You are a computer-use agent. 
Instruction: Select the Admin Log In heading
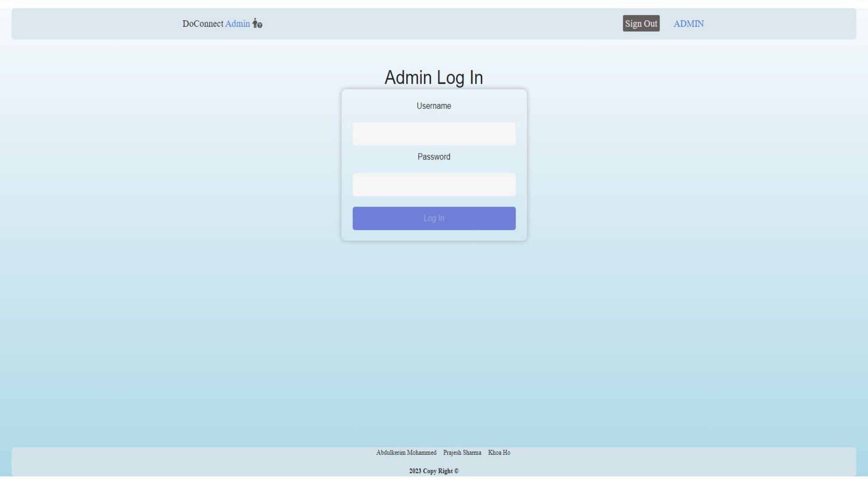coord(434,78)
